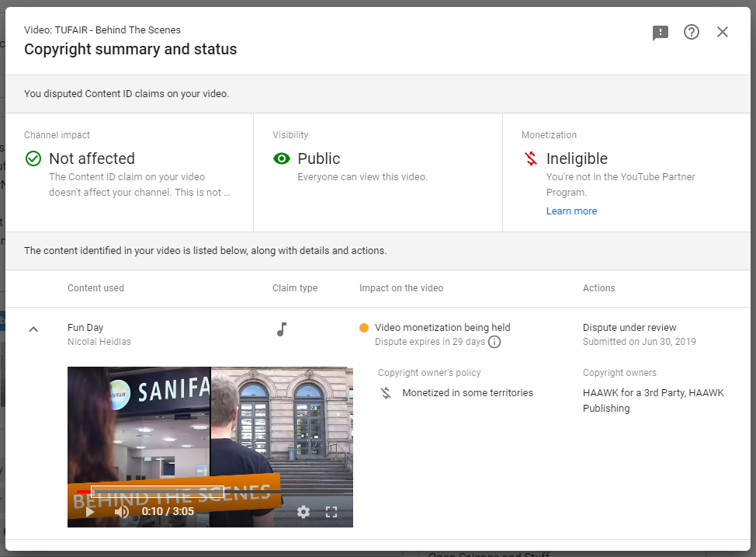Click the Learn more link under Monetization
This screenshot has height=557, width=756.
tap(571, 211)
